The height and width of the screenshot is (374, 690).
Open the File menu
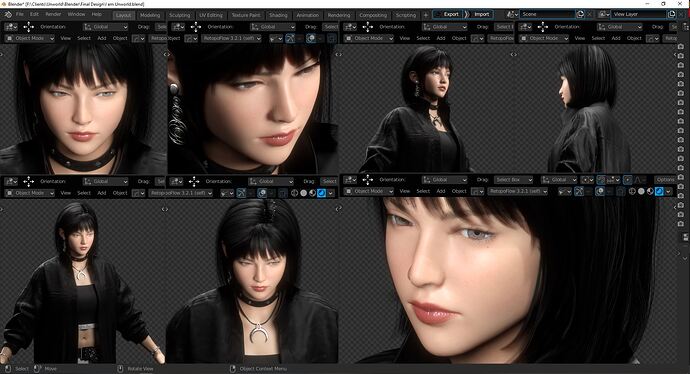19,15
